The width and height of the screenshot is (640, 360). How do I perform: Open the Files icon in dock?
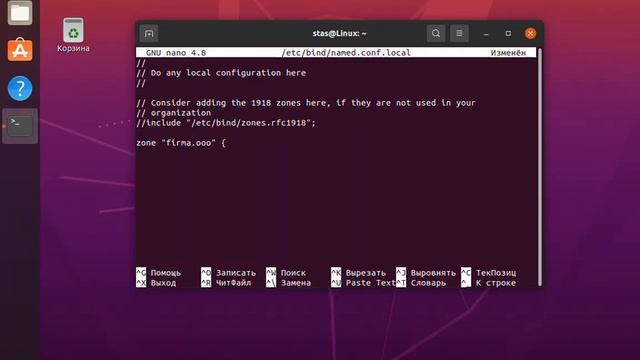pyautogui.click(x=20, y=13)
